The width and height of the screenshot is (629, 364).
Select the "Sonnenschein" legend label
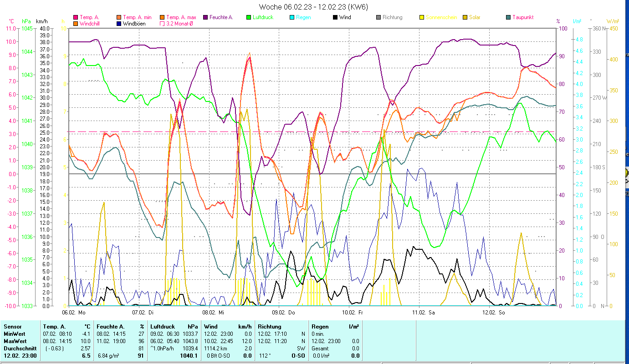pos(441,17)
